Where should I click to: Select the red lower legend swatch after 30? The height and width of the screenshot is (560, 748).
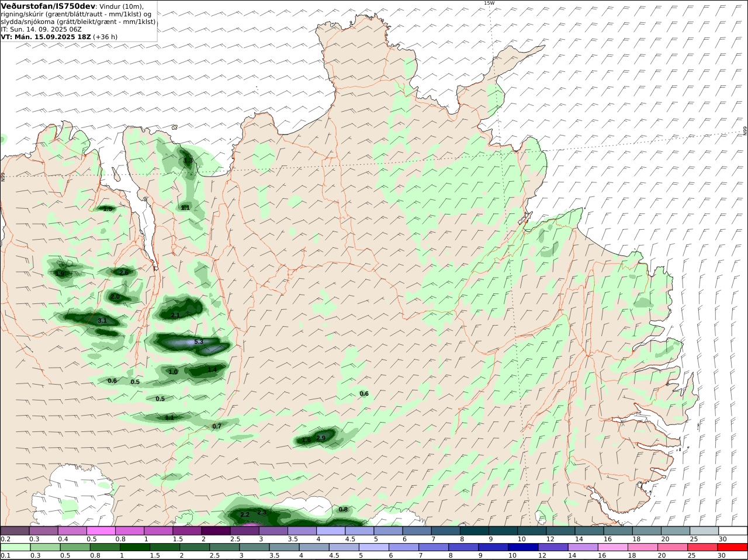(x=733, y=548)
